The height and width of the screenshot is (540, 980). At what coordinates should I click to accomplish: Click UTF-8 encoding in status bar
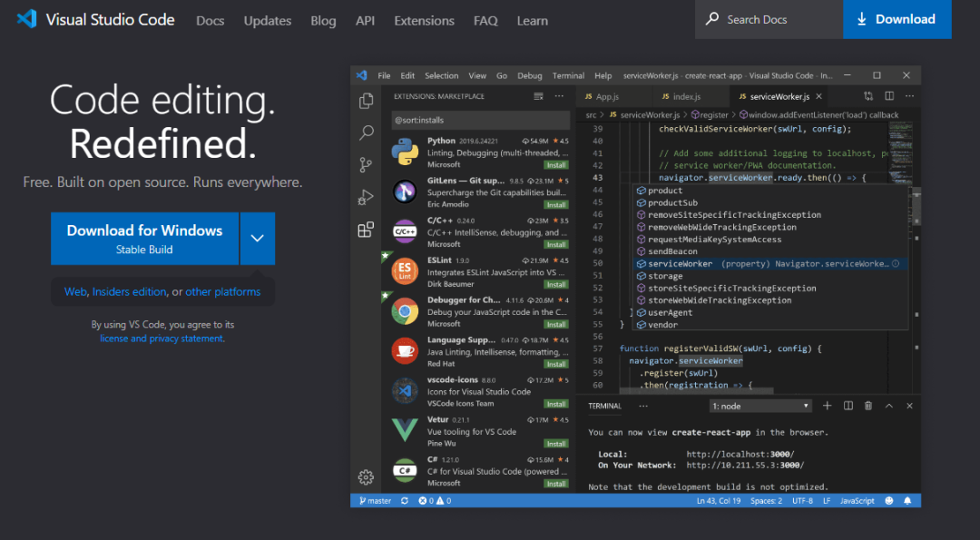coord(802,501)
